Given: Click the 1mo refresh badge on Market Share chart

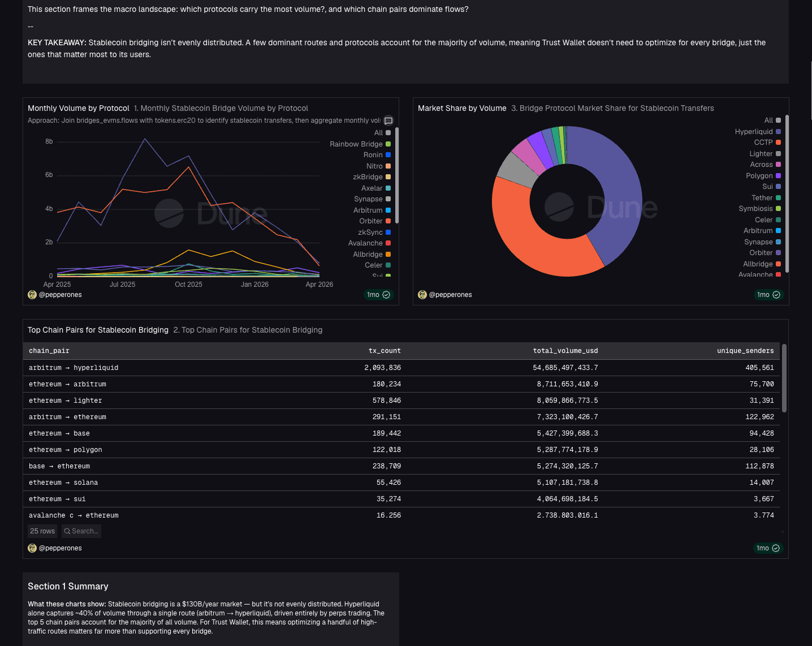Looking at the screenshot, I should [768, 295].
